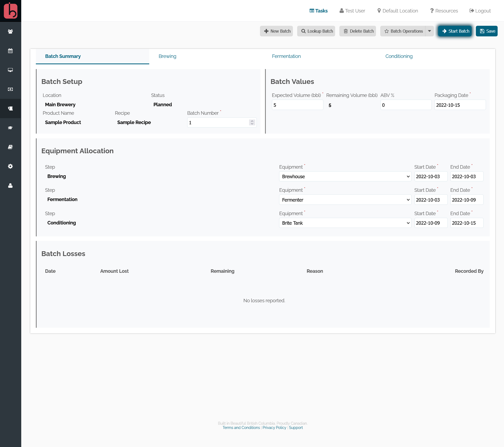Click the 'Reason' column header
The height and width of the screenshot is (447, 504).
tap(315, 271)
